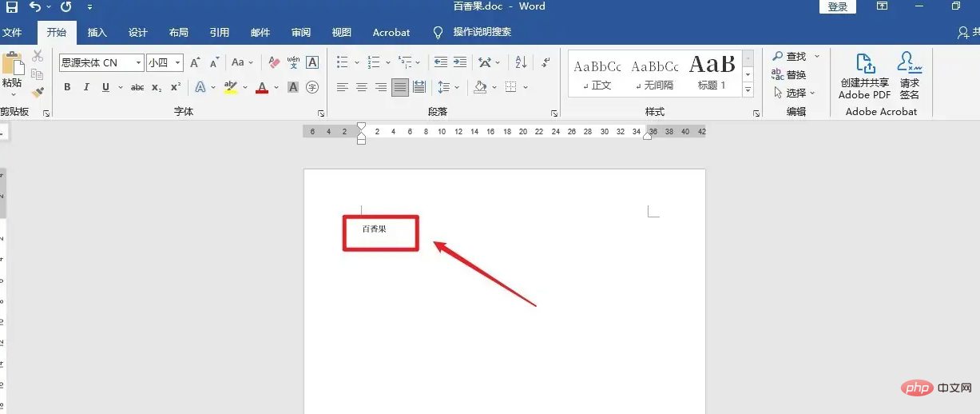980x414 pixels.
Task: Click the 登录 sign-in button
Action: tap(838, 6)
